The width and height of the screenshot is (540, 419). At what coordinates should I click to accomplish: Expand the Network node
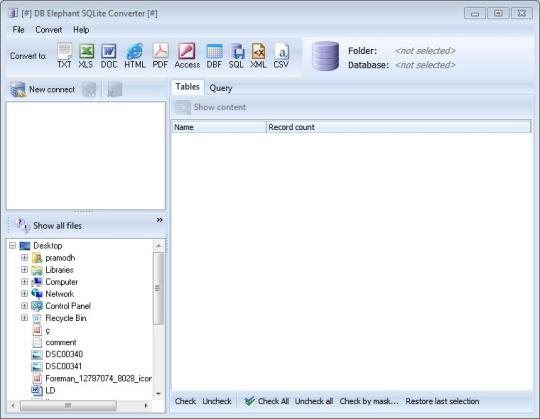click(x=24, y=294)
